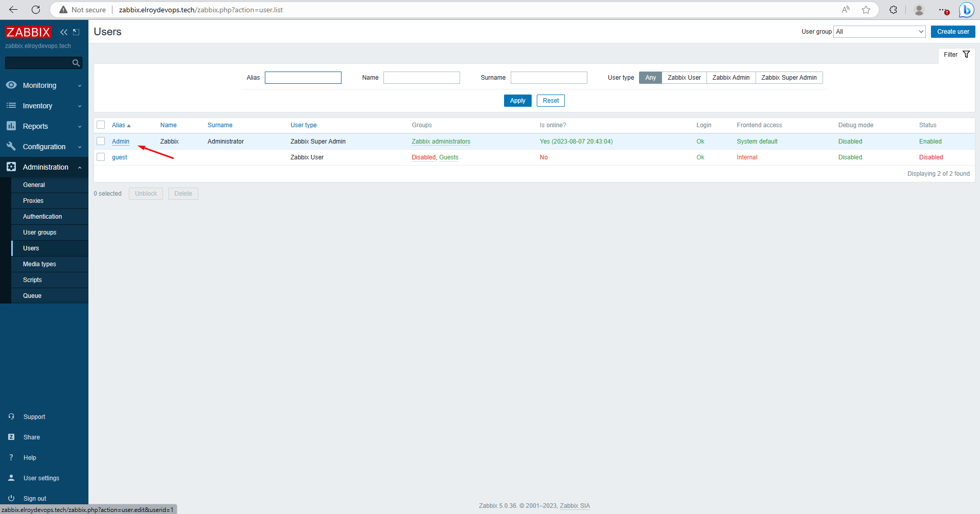Open the Admin user link
The height and width of the screenshot is (514, 980).
point(121,142)
